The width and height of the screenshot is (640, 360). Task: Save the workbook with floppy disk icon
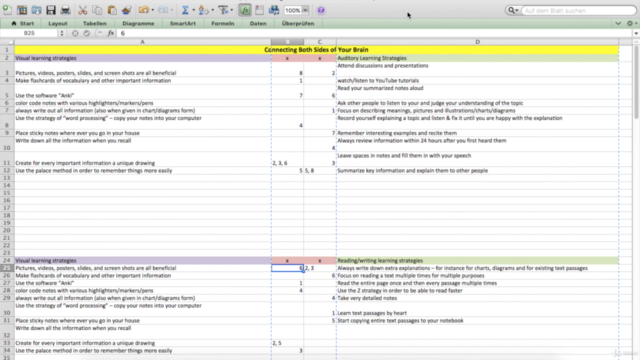tap(51, 10)
